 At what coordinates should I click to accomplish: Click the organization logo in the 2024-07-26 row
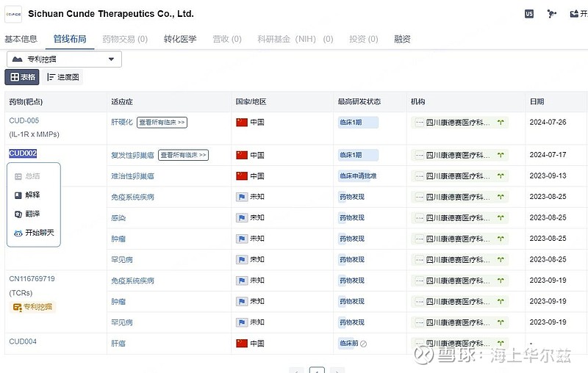tap(419, 123)
